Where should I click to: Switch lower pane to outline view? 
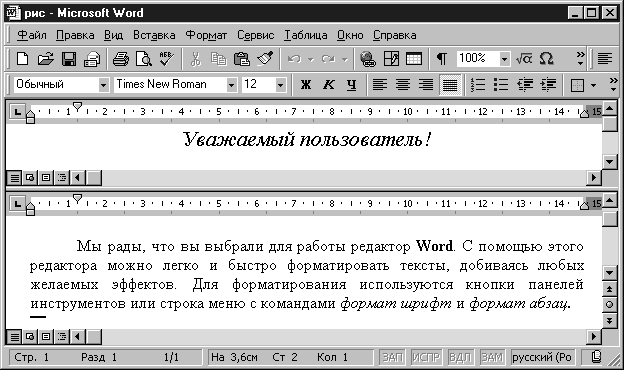pyautogui.click(x=62, y=337)
